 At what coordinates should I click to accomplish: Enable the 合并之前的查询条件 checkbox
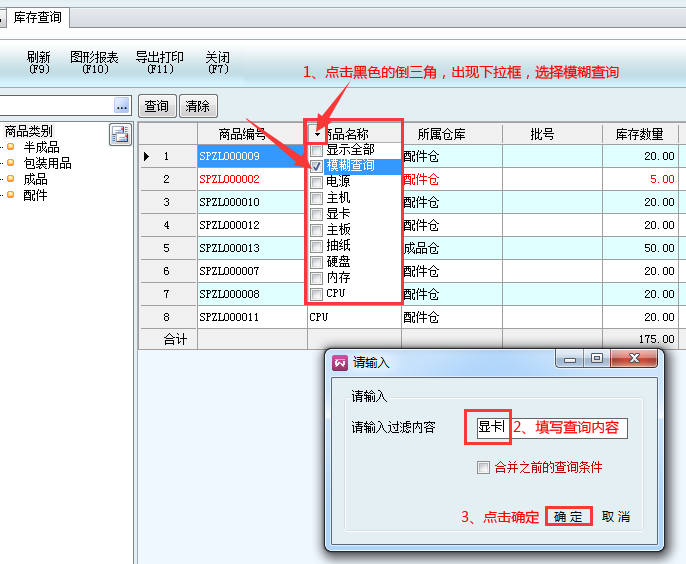point(485,467)
